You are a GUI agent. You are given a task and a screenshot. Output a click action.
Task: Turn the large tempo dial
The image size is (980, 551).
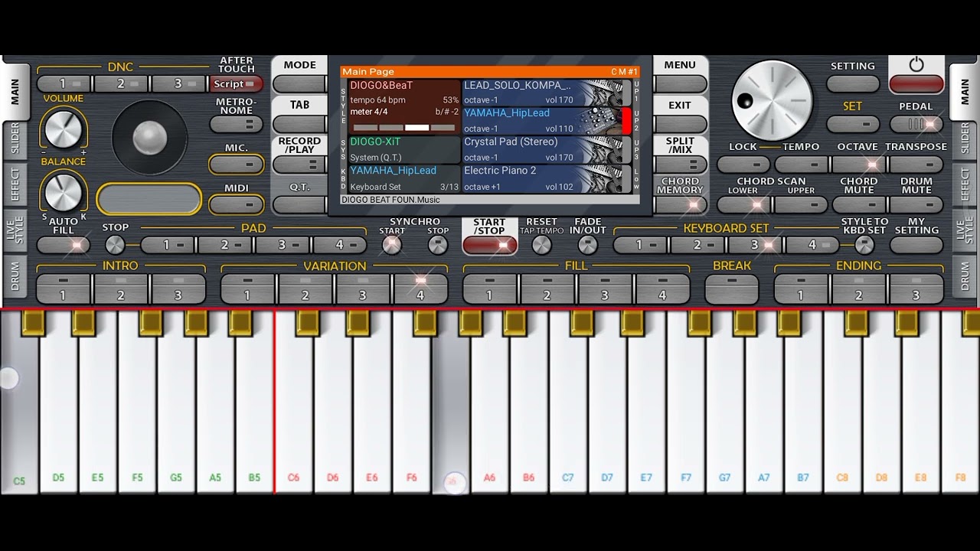(772, 100)
